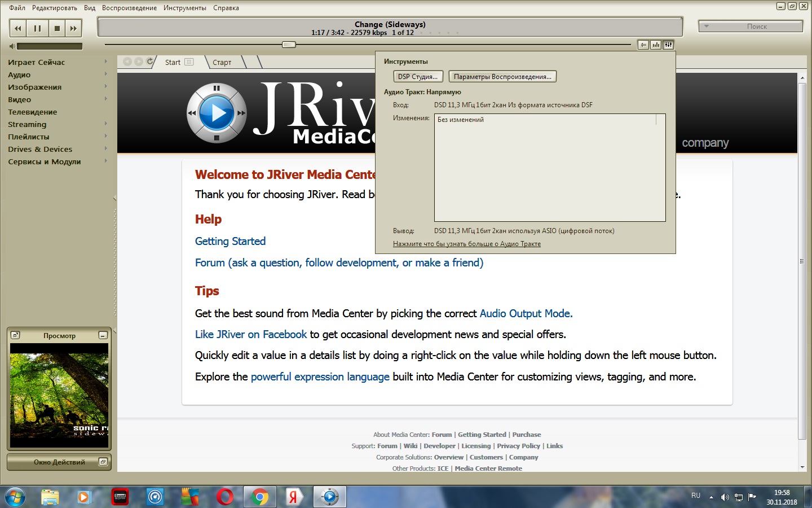Stop playback with the Stop button
The image size is (812, 508).
tap(57, 28)
